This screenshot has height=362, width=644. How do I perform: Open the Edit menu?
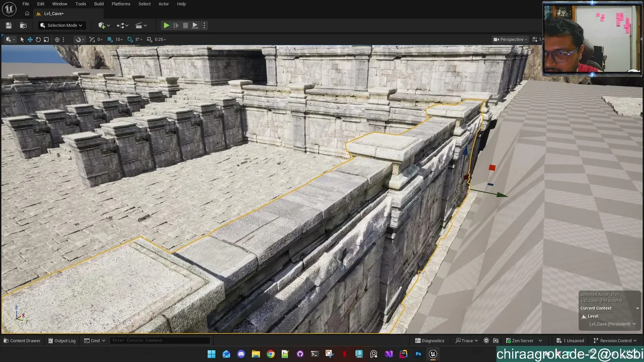click(41, 4)
